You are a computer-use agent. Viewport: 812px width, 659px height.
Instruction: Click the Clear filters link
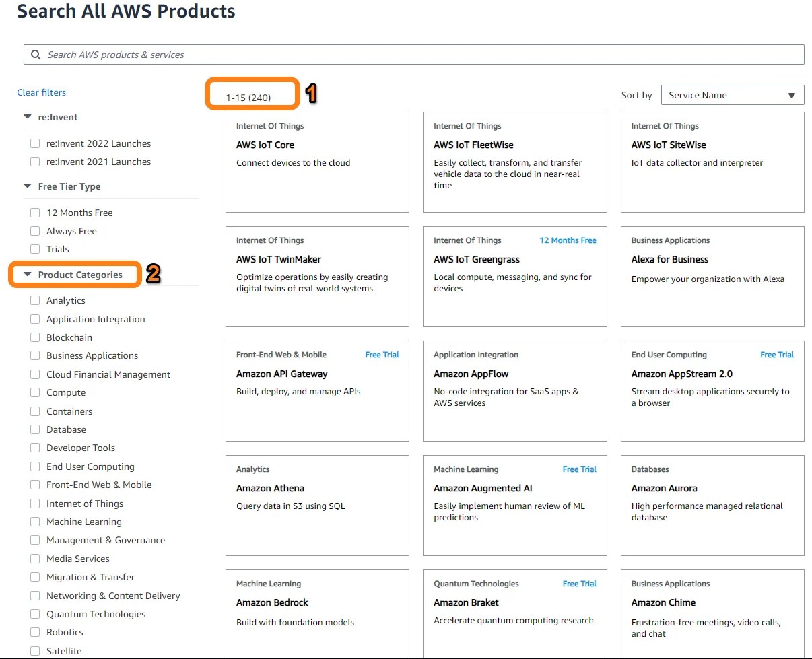tap(42, 92)
